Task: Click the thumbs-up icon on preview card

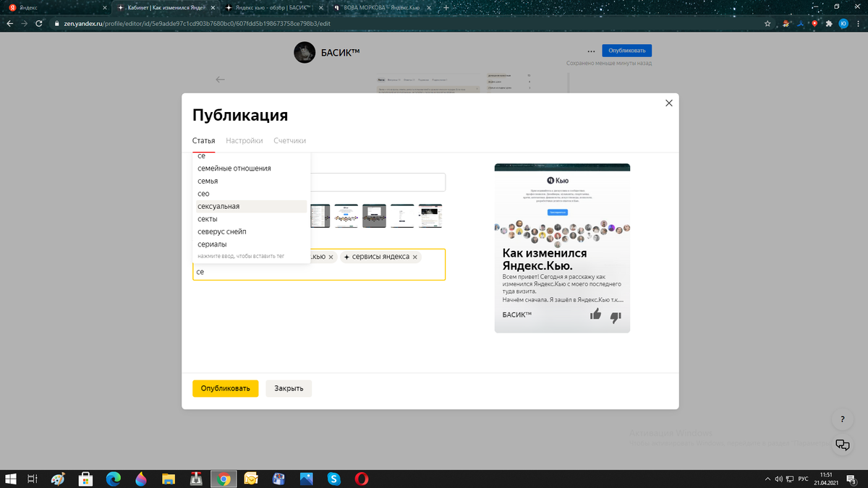Action: 595,314
